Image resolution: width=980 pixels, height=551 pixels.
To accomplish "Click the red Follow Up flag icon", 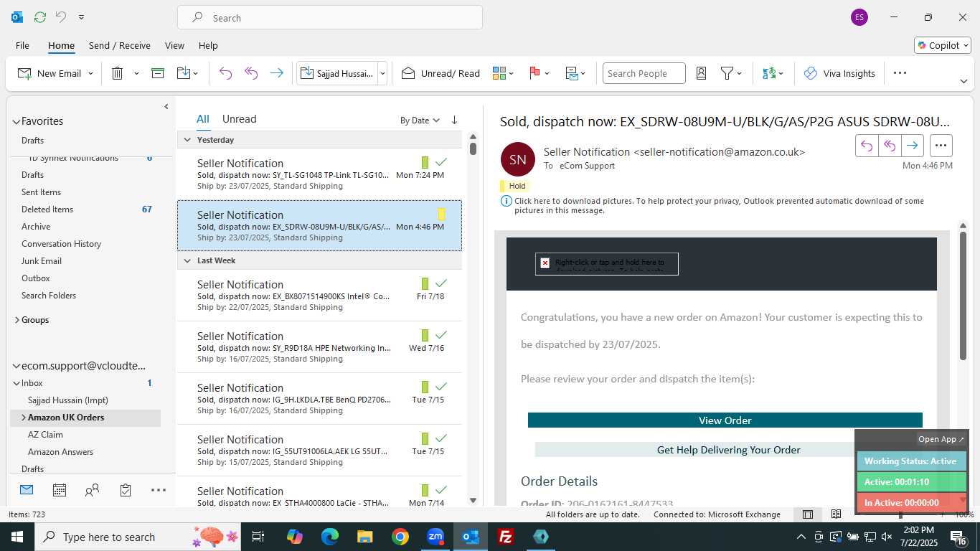I will (x=534, y=73).
